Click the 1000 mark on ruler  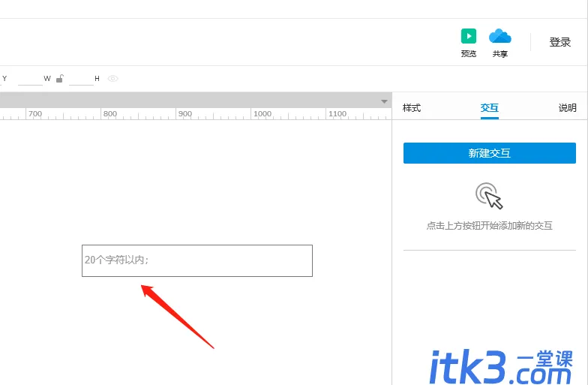click(262, 114)
